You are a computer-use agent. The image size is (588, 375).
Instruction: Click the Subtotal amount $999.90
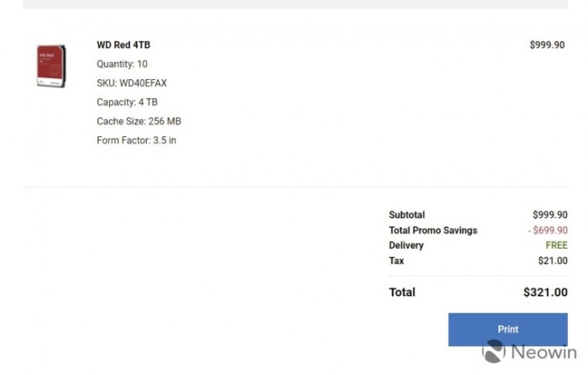pos(549,215)
